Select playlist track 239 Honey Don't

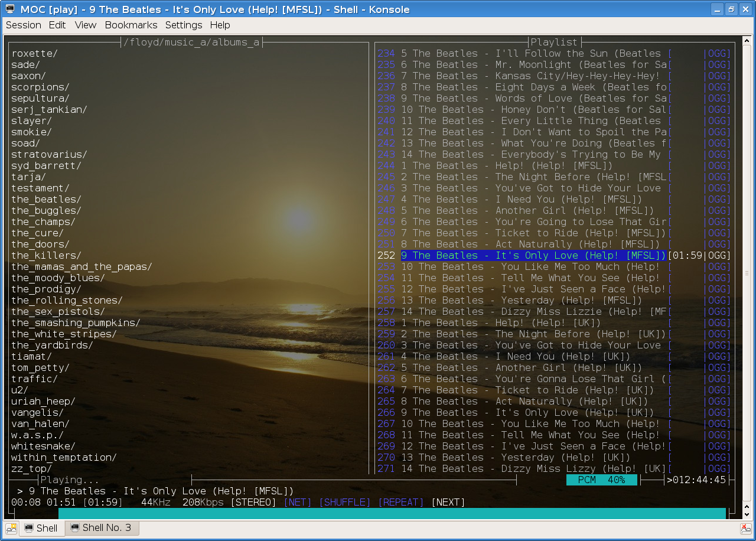tap(554, 109)
